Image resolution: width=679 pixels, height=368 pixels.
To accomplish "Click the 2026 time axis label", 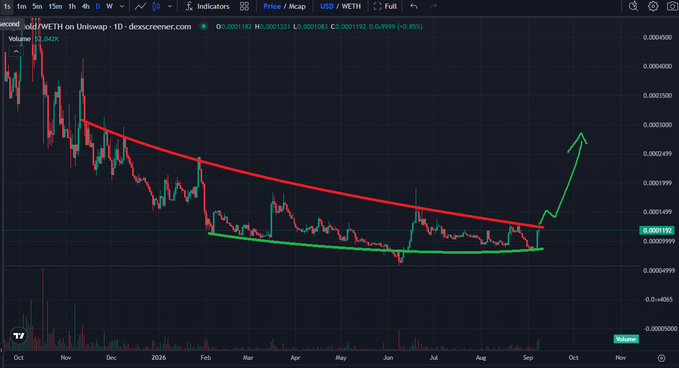I will tap(158, 358).
